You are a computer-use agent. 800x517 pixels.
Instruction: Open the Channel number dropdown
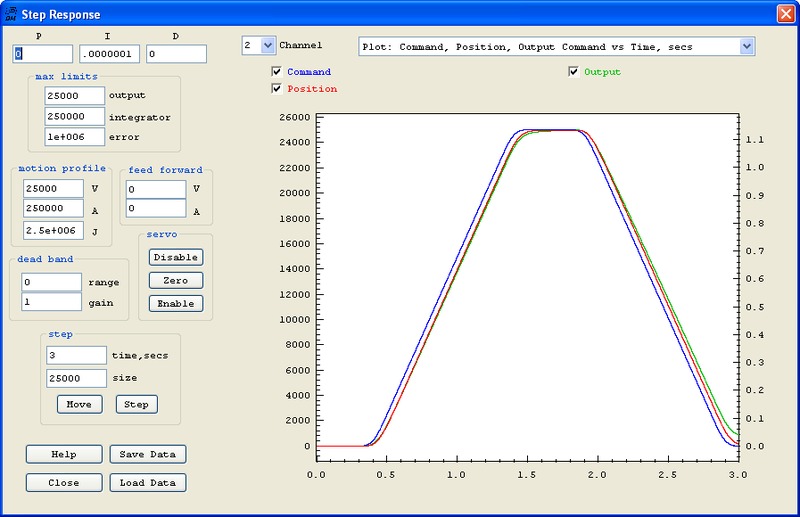tap(267, 46)
